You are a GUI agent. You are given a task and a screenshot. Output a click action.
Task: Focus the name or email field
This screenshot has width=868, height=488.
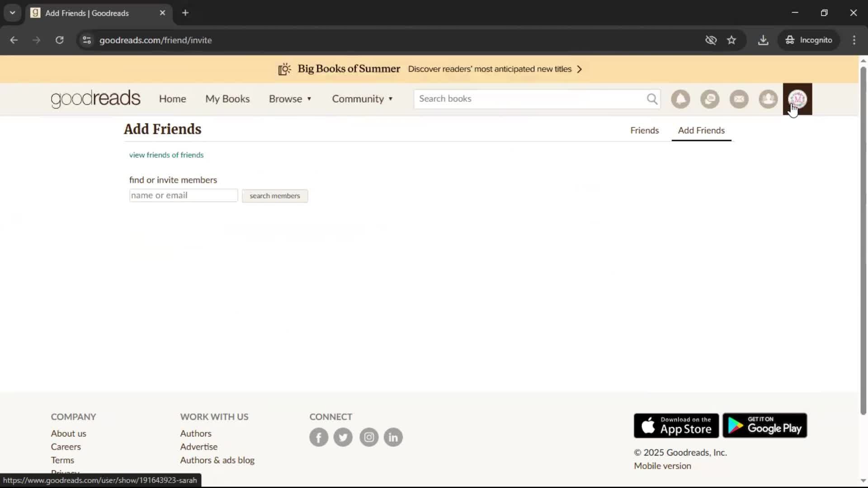click(183, 196)
